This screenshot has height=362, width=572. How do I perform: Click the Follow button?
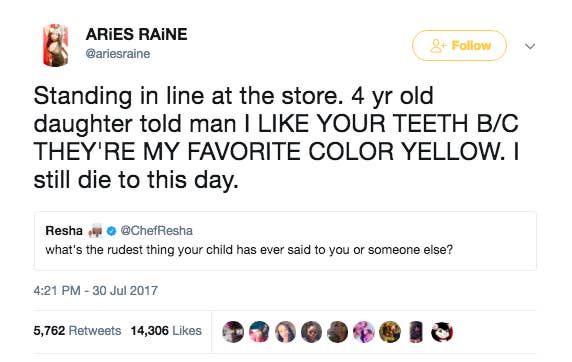tap(459, 46)
